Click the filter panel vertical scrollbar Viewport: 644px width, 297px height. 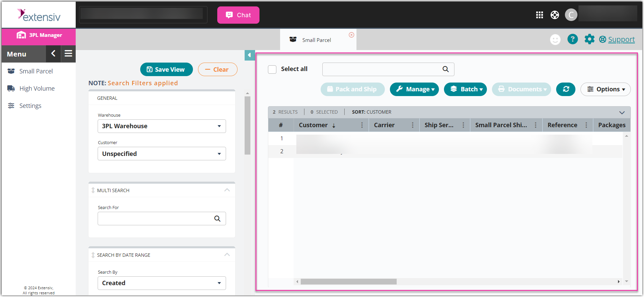[x=247, y=125]
